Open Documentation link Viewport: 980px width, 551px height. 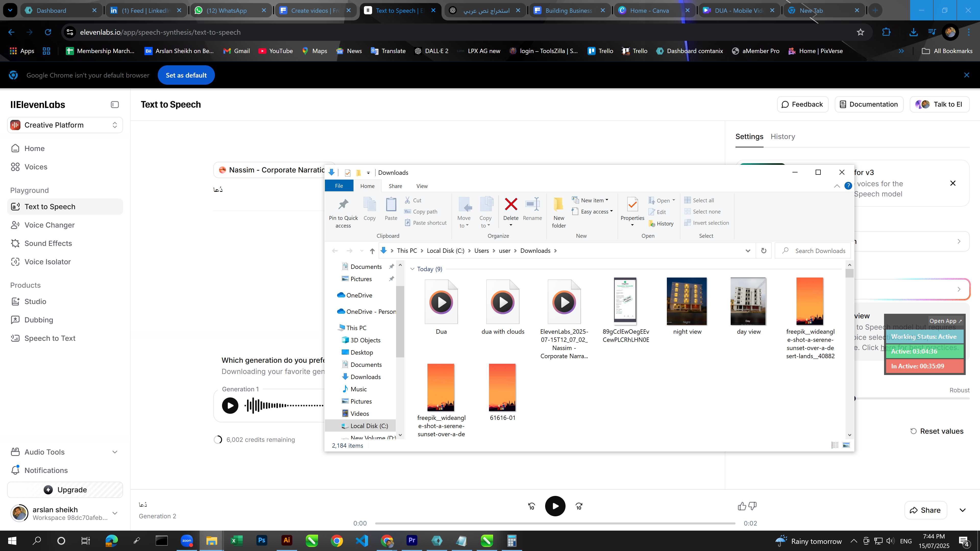[868, 104]
